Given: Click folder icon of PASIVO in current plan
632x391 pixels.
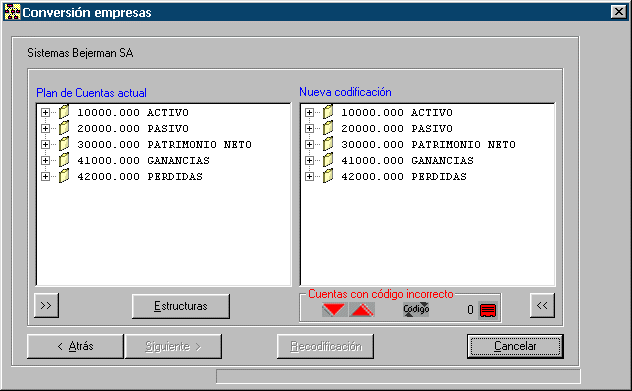Looking at the screenshot, I should point(64,128).
